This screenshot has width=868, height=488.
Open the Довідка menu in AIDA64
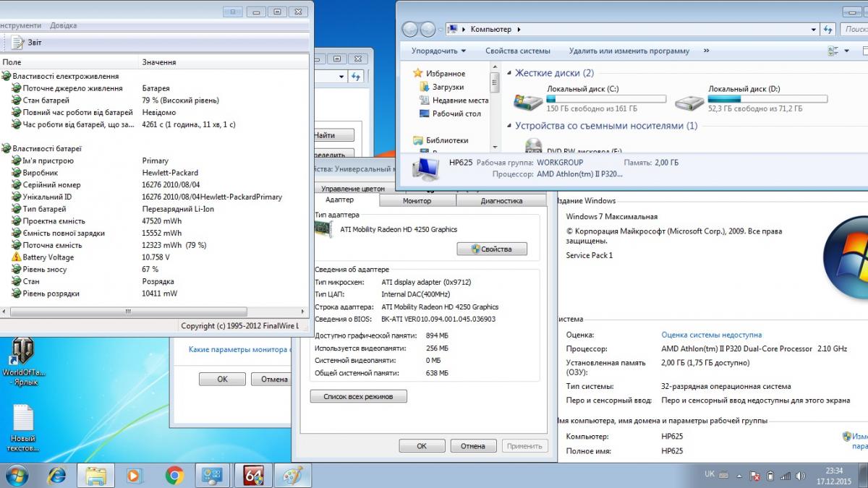pyautogui.click(x=63, y=25)
